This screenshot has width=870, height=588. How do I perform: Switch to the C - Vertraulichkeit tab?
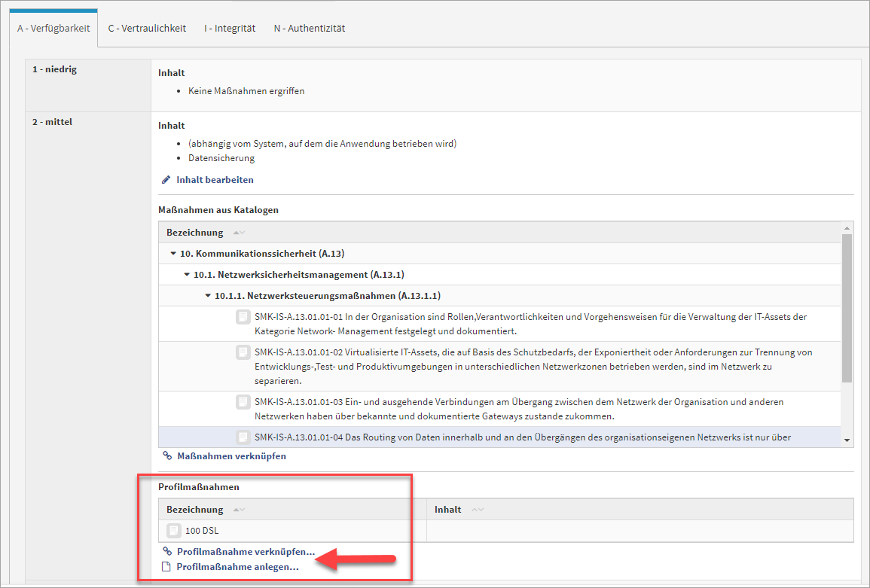(147, 29)
